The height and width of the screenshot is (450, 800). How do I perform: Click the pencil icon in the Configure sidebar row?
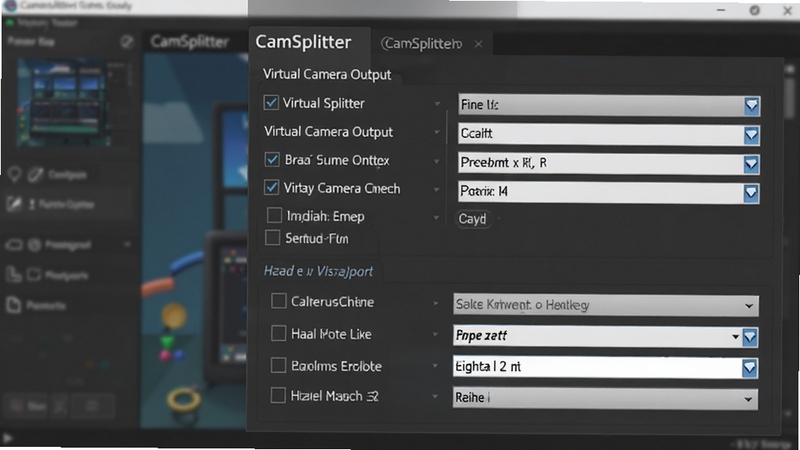click(x=35, y=175)
